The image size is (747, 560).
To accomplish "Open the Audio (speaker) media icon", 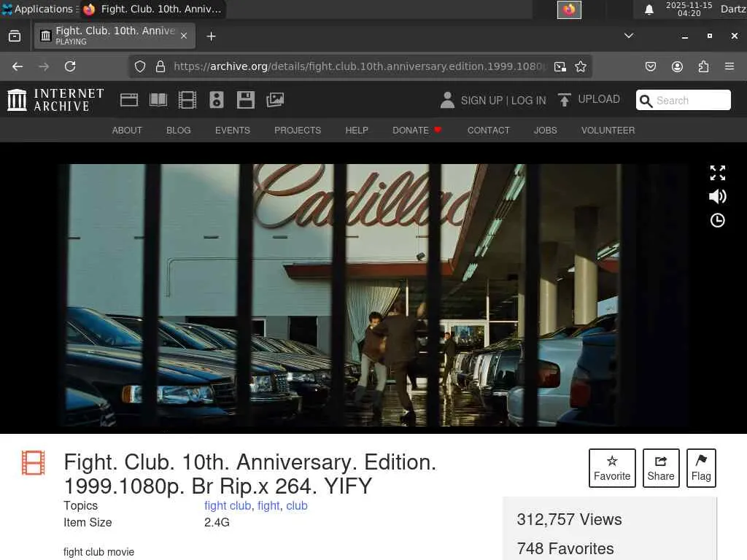I will (x=216, y=100).
